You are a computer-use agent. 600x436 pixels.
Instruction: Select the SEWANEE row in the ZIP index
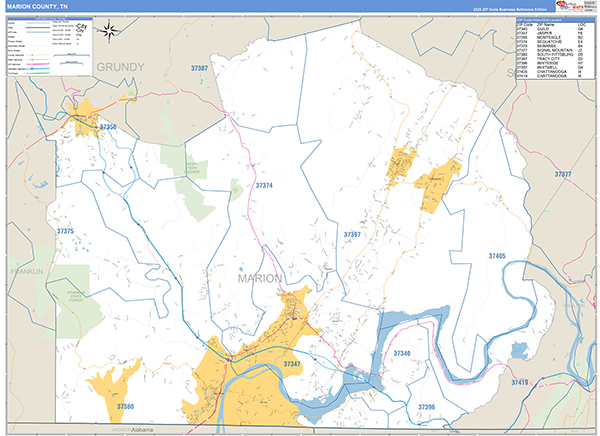550,46
